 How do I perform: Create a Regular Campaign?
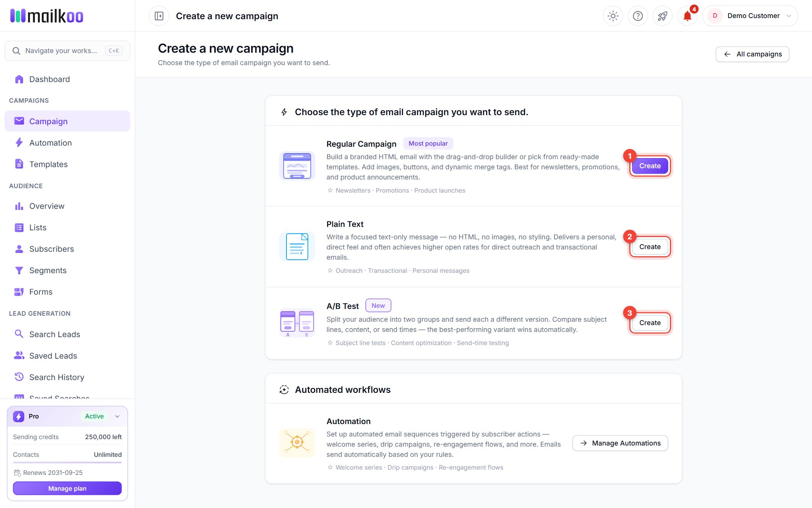pyautogui.click(x=650, y=166)
